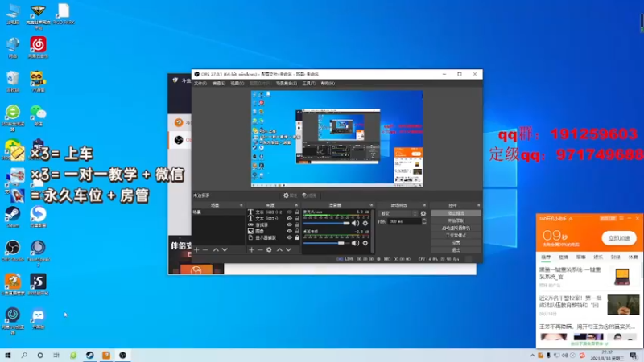Open settings gear for first mixer channel
This screenshot has width=644, height=362.
pos(365,224)
